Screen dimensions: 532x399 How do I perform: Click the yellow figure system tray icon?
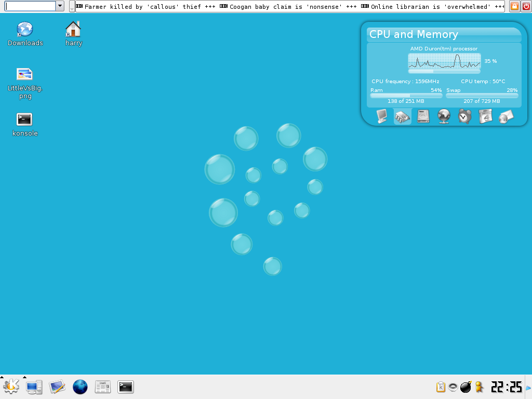(x=479, y=387)
